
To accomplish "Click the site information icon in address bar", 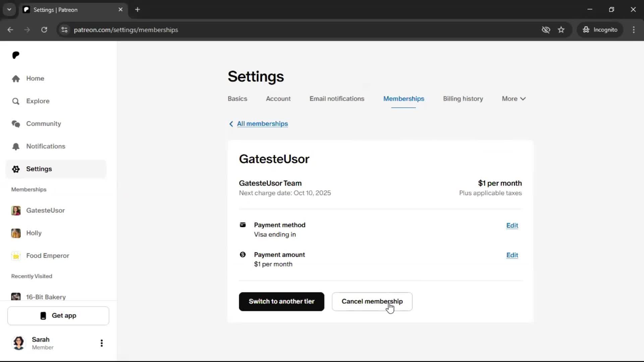I will (x=64, y=30).
